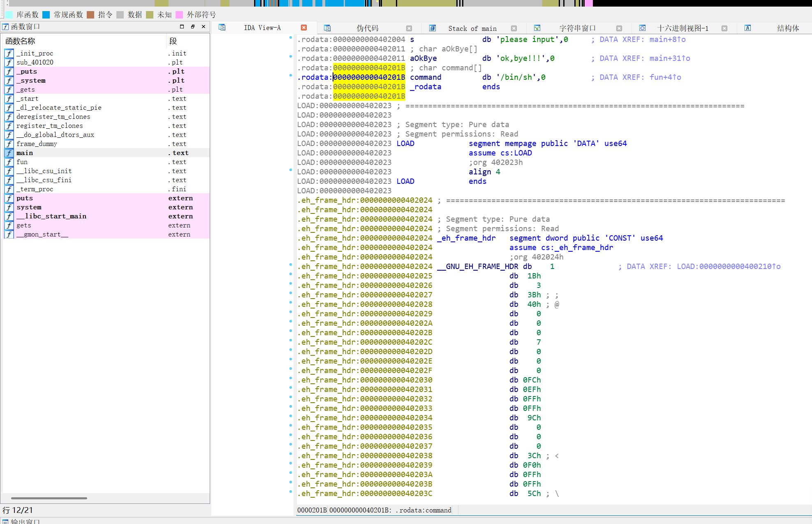
Task: Click the 常规函数 blue legend swatch
Action: 46,15
